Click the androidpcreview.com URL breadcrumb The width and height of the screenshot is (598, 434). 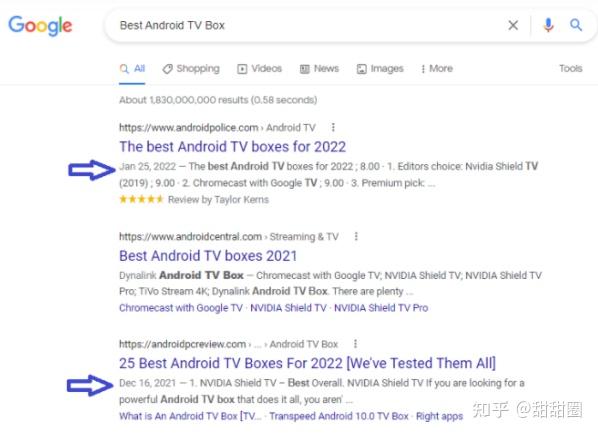coord(228,344)
